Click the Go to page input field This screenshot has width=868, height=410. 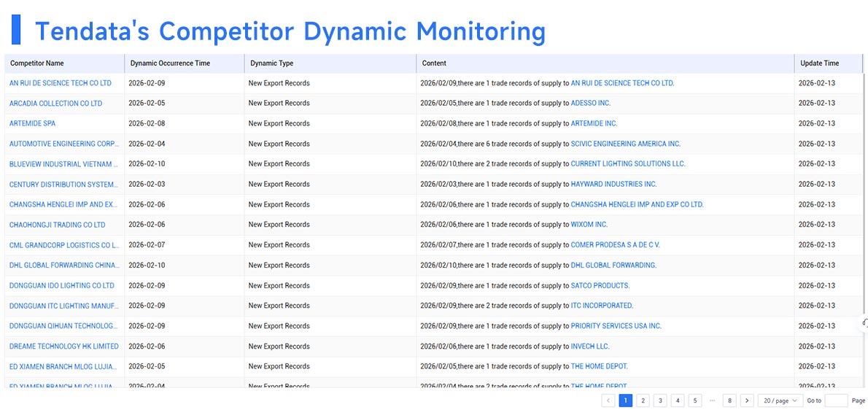[x=836, y=400]
